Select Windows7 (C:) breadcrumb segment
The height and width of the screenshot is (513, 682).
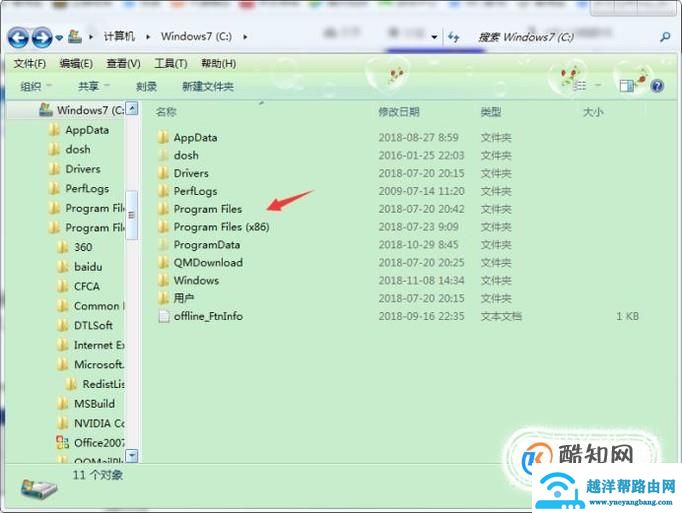pos(196,36)
